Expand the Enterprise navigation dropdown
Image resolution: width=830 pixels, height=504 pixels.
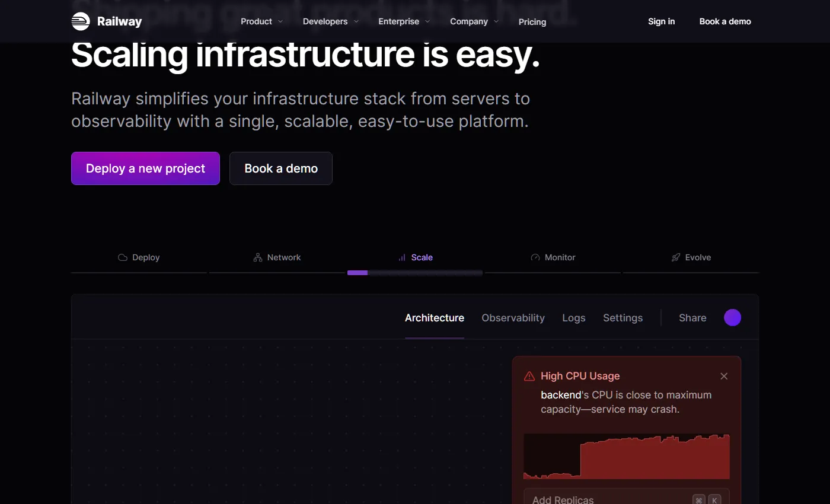(x=404, y=21)
